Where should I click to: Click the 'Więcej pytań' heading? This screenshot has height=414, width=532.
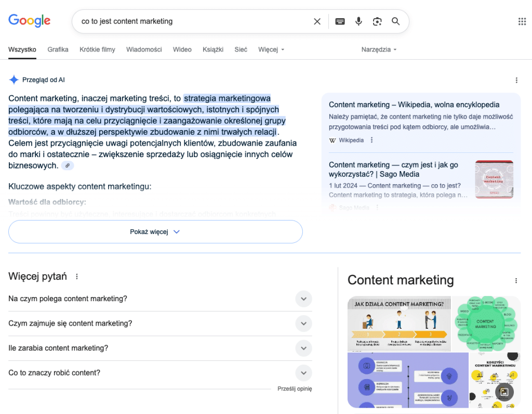[37, 277]
